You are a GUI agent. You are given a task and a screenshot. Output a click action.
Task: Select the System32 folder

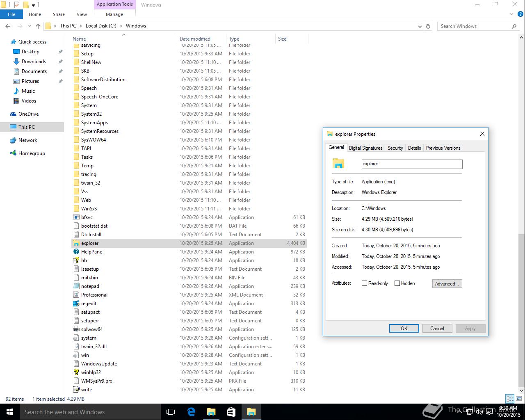click(x=189, y=114)
